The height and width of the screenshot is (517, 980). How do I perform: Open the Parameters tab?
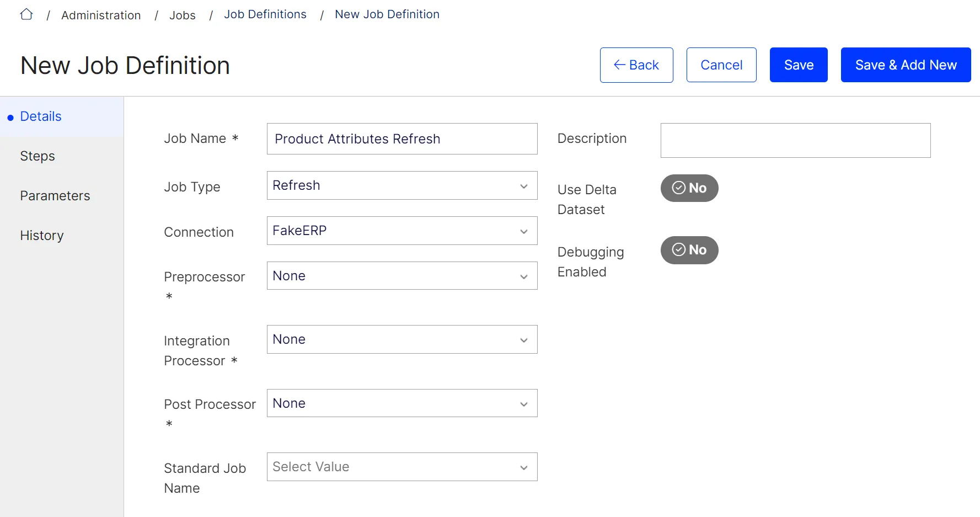tap(62, 196)
